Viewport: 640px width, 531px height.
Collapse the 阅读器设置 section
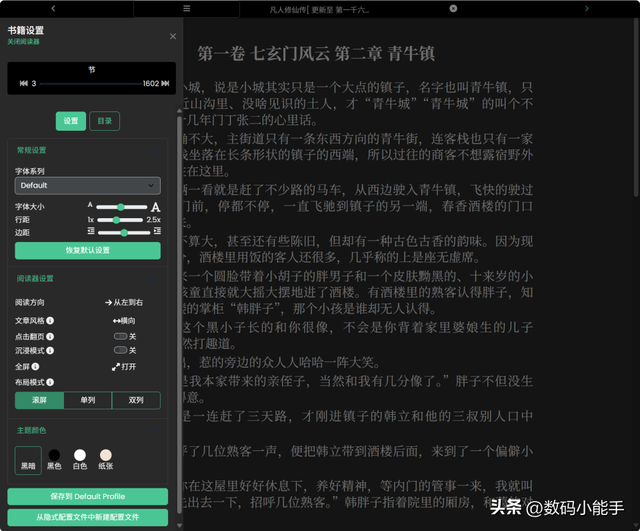click(154, 279)
